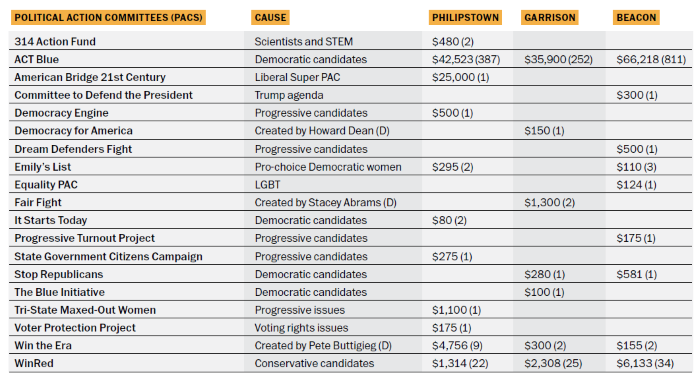Select the Trump agenda cause cell
Screen dimensions: 700x385
[x=289, y=95]
